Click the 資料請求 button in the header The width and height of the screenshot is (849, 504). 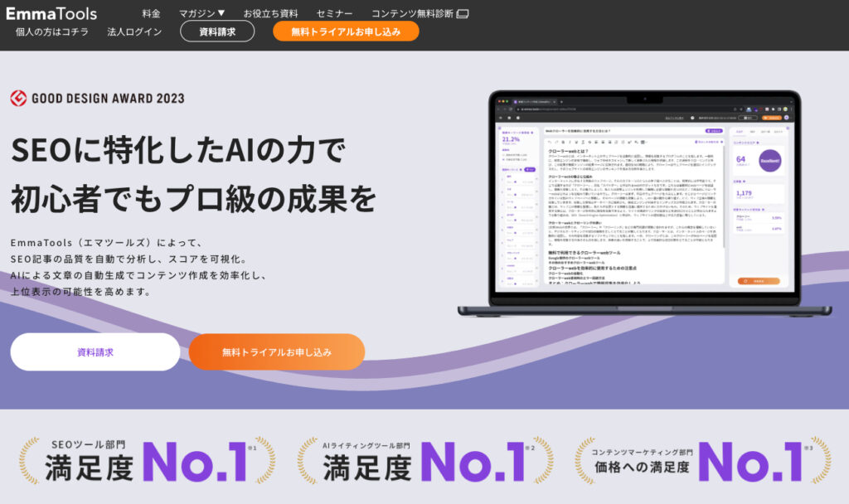[217, 31]
